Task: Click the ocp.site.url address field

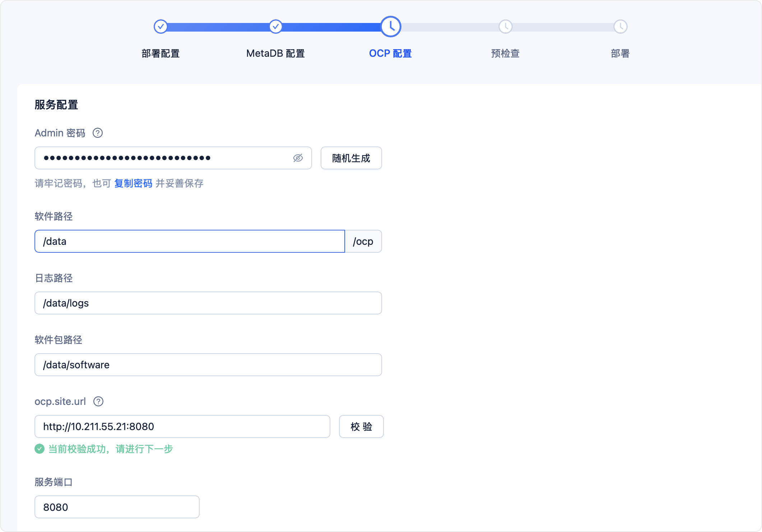Action: 182,426
